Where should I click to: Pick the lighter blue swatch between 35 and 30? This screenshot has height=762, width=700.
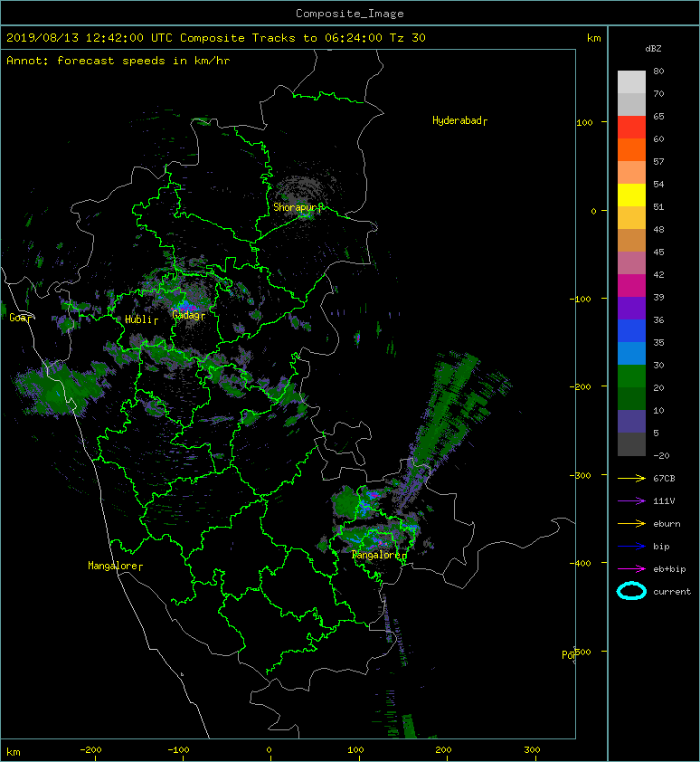coord(631,353)
